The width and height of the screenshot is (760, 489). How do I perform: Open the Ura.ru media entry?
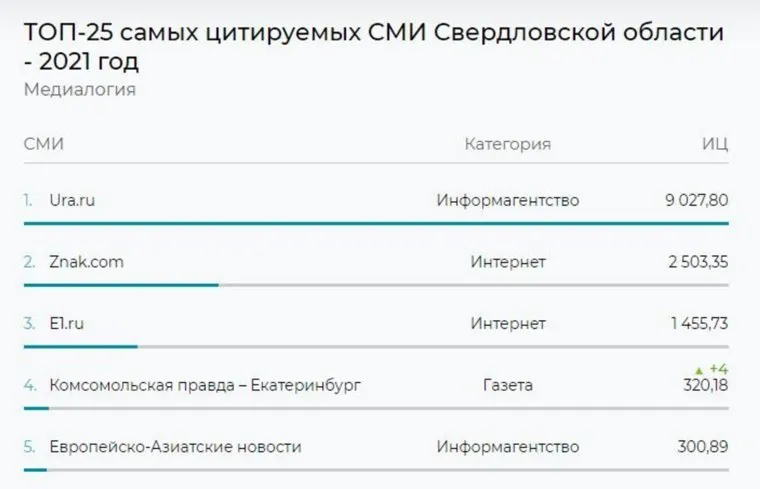coord(72,201)
